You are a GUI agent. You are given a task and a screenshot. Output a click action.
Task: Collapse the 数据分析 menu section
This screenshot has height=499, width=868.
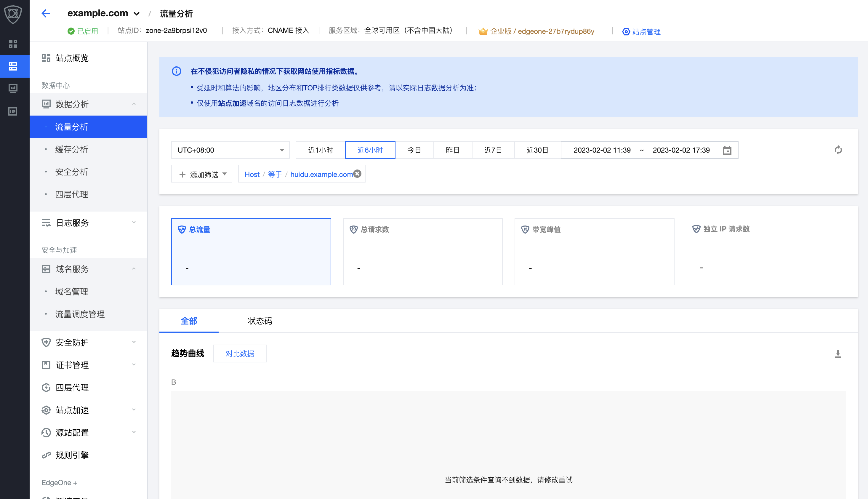pos(134,104)
